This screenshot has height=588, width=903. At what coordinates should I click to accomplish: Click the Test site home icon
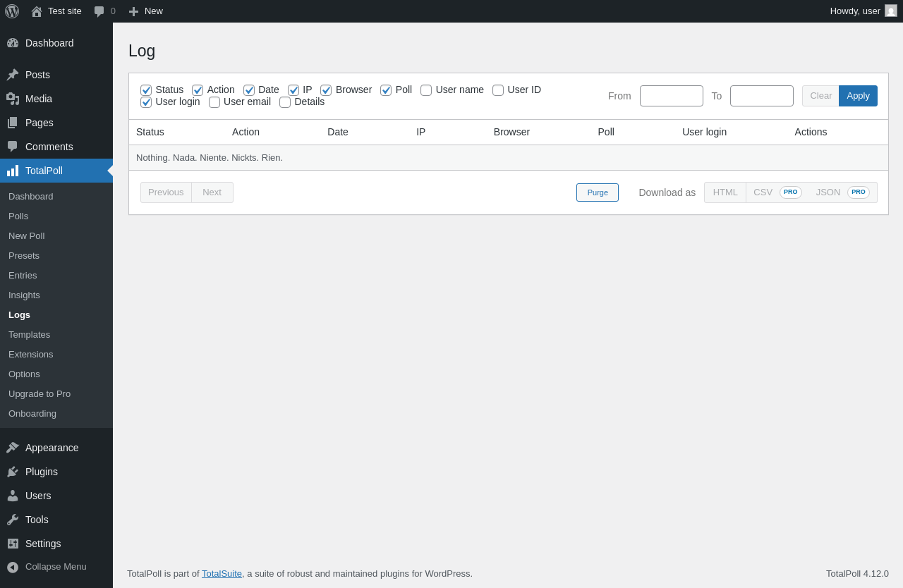pos(37,11)
